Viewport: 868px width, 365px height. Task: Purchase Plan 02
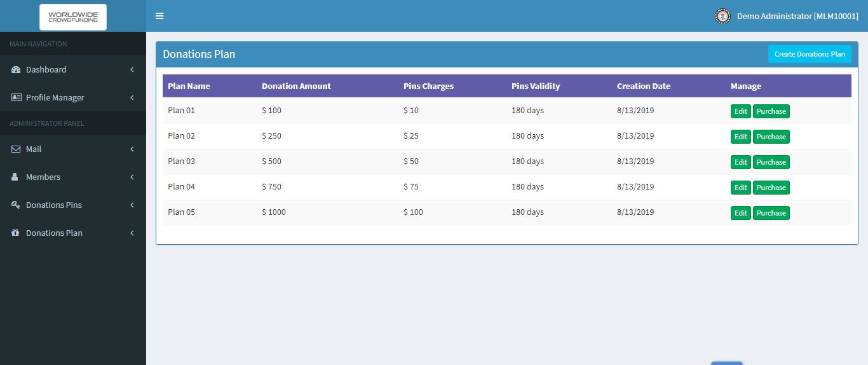coord(771,137)
